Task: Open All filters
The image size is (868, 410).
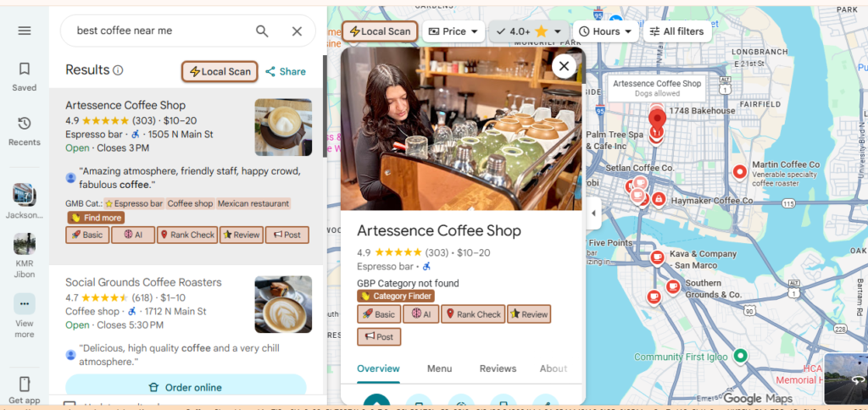Action: (x=677, y=31)
